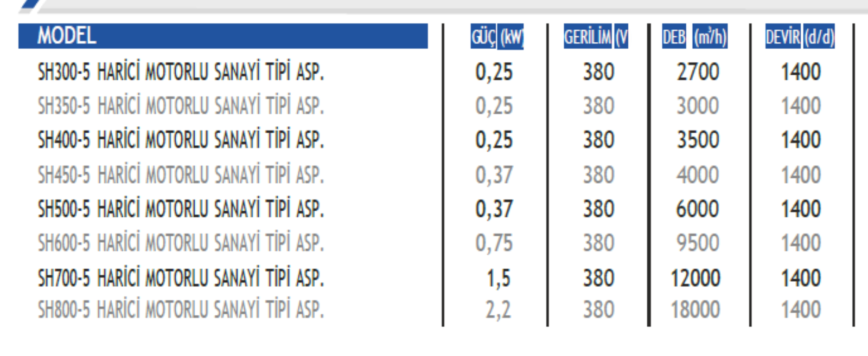Viewport: 868px width, 356px height.
Task: Click the 9500 flow rate value
Action: (698, 243)
